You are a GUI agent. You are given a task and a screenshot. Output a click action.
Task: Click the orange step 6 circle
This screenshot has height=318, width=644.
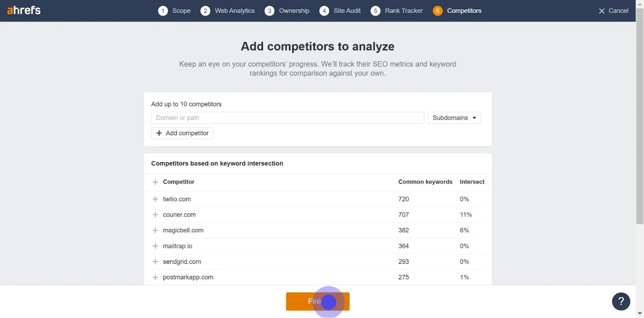pos(438,11)
